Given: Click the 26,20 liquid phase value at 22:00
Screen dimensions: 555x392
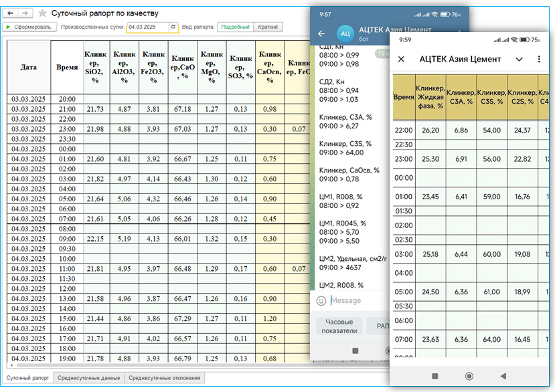Looking at the screenshot, I should [x=430, y=130].
